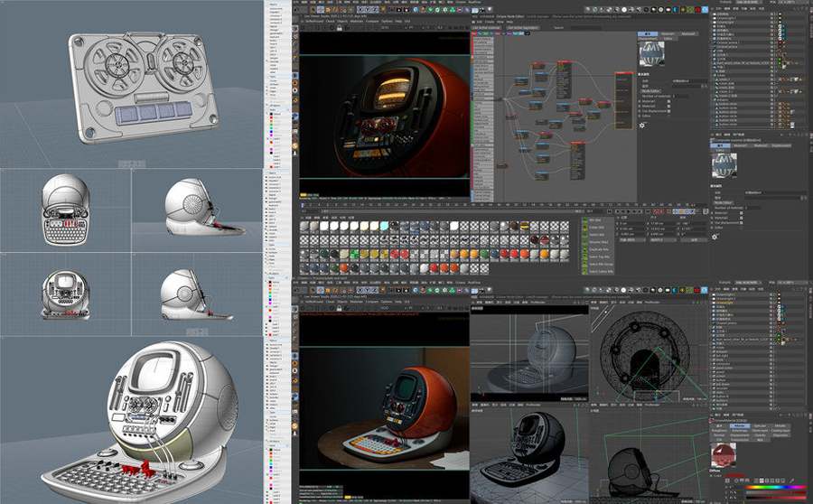This screenshot has height=504, width=813.
Task: Toggle the Material1 checkbox in lower attributes panel
Action: tap(742, 213)
